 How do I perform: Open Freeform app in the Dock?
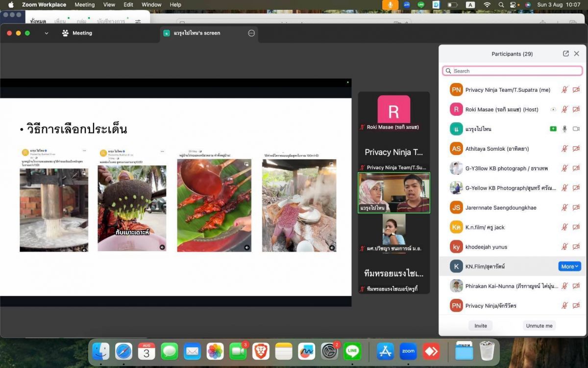307,351
